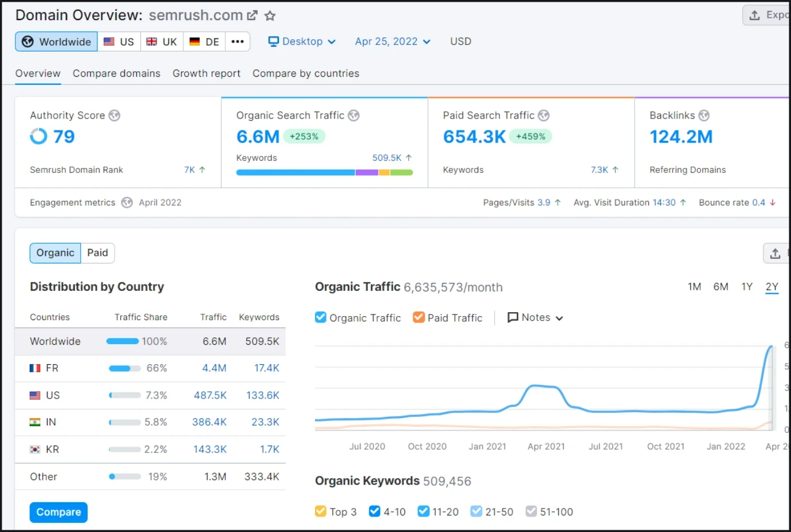Click the Authority Score info globe icon

pos(115,116)
